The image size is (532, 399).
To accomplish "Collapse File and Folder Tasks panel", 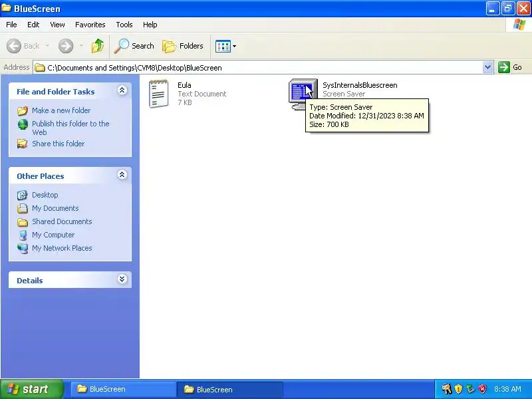I will coord(122,90).
